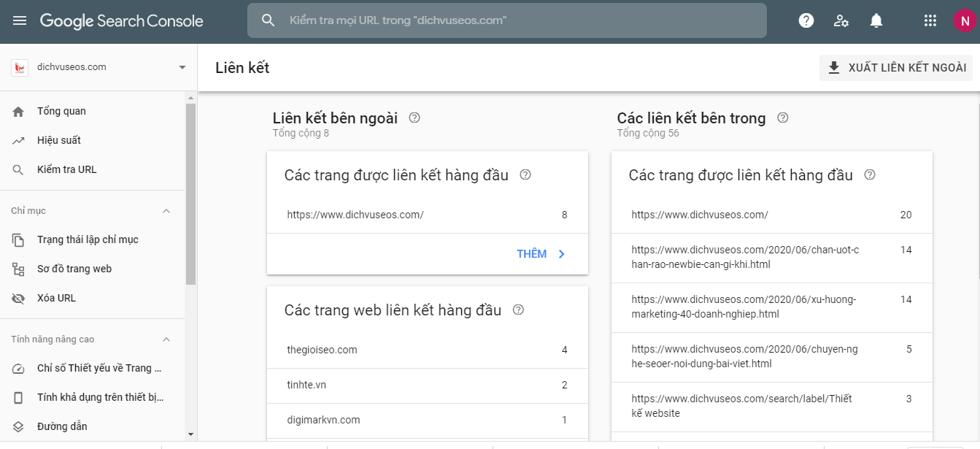This screenshot has height=449, width=980.
Task: Click the Google Search Console logo
Action: click(122, 21)
